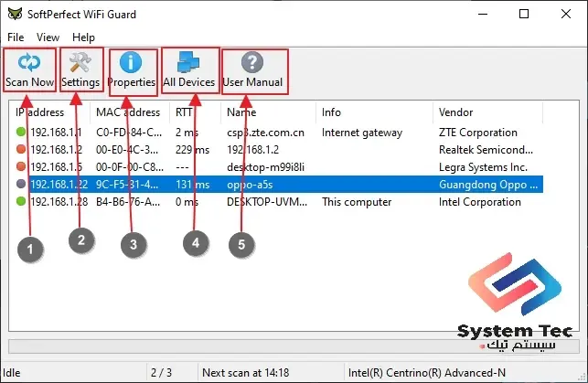Viewport: 588px width, 383px height.
Task: Click vendor Realtek Semicond...
Action: (x=486, y=150)
